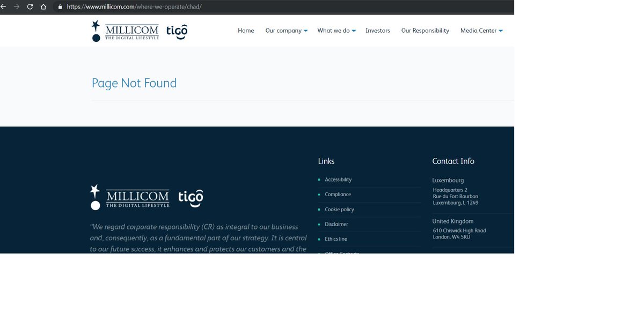The width and height of the screenshot is (644, 331).
Task: Open the Cookie policy link
Action: (x=339, y=210)
